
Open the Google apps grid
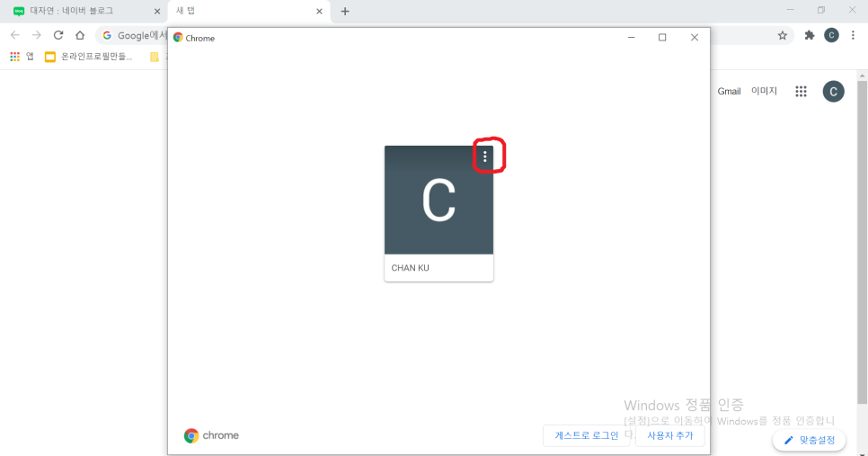coord(801,92)
